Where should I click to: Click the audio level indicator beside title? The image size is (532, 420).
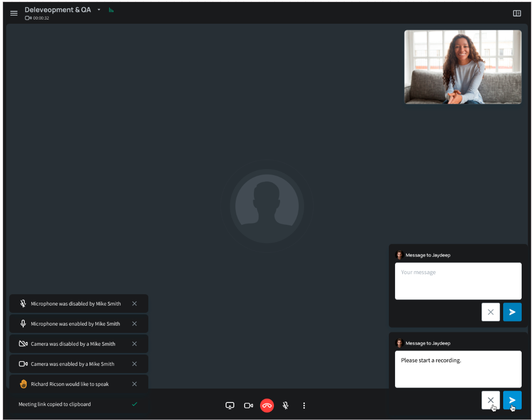111,10
